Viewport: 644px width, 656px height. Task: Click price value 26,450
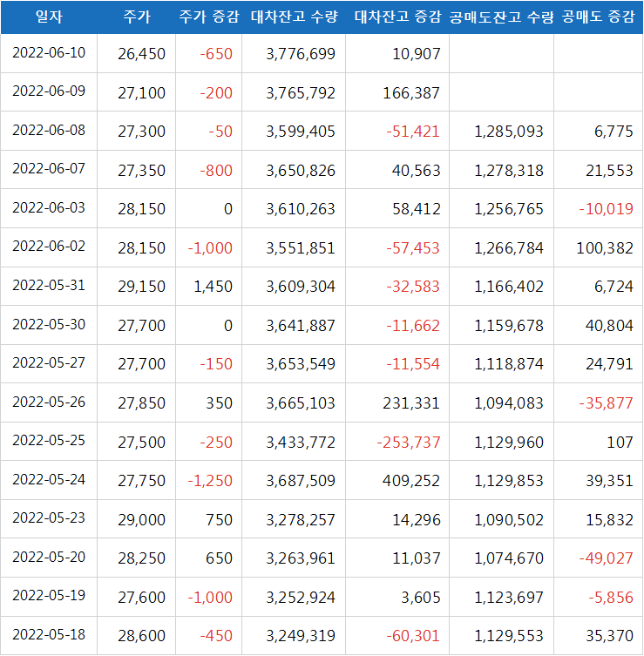141,54
